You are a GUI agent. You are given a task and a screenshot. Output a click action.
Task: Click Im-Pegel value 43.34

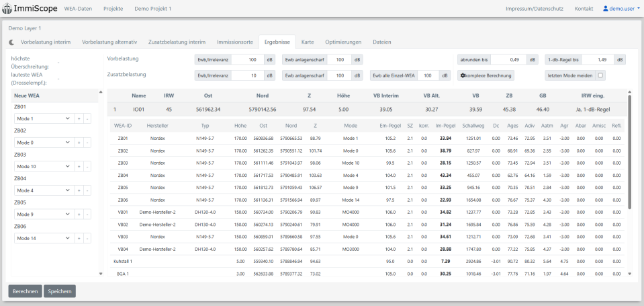[x=445, y=176]
